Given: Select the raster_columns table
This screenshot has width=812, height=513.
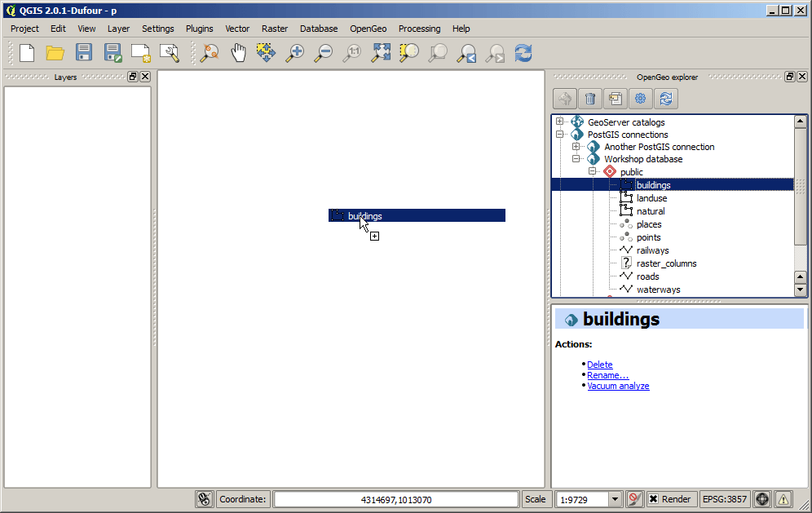Looking at the screenshot, I should (x=667, y=263).
